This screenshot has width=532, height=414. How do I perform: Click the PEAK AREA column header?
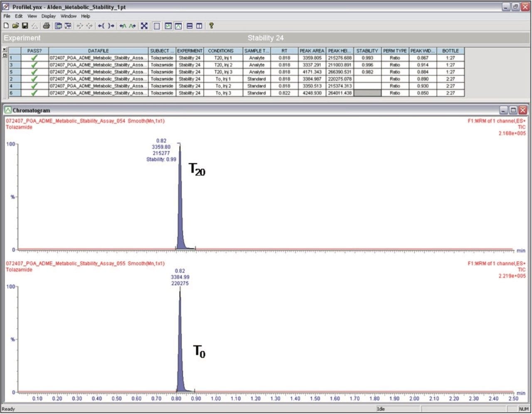click(x=312, y=51)
